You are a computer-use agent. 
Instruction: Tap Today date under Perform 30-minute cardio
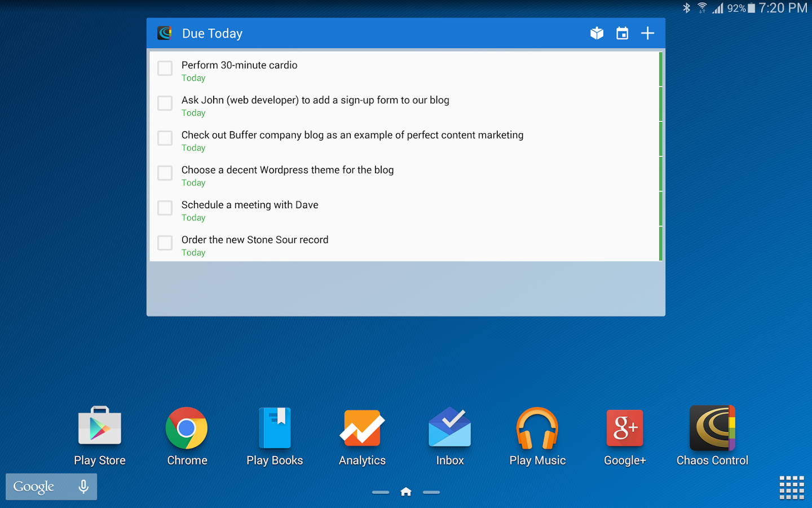(x=193, y=78)
